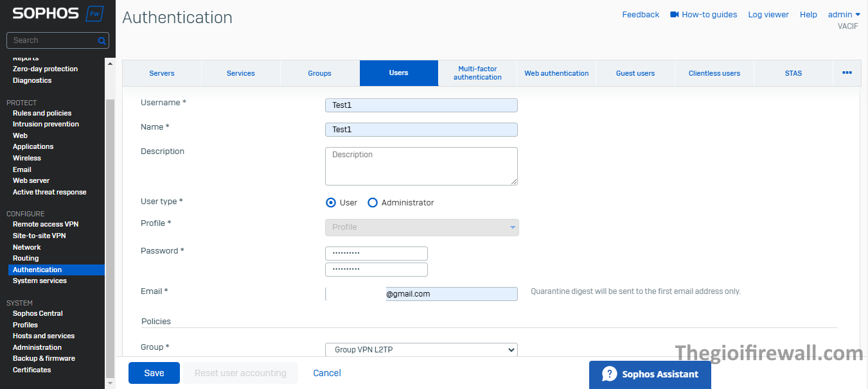
Task: Click the search magnifier icon in sidebar
Action: click(102, 40)
